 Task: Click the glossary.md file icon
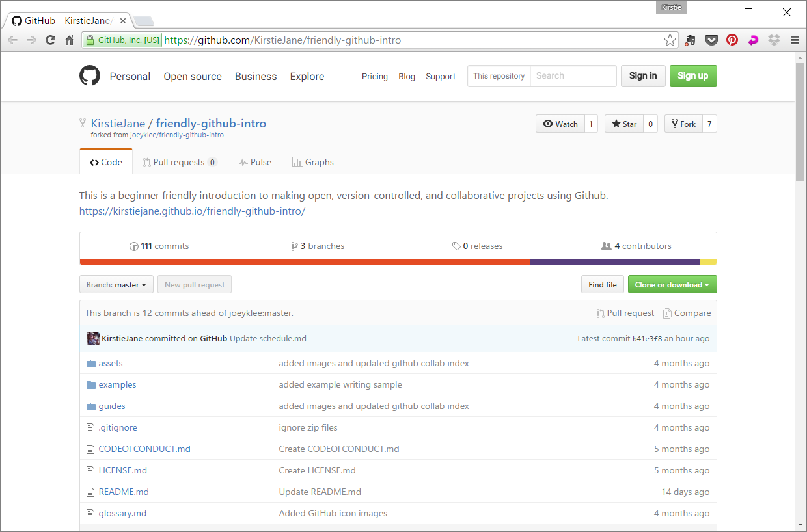91,514
